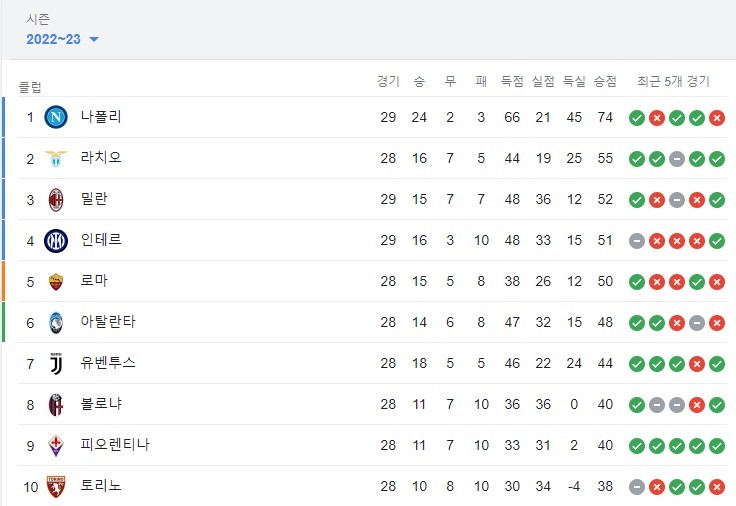Click the Atalanta crest icon
The image size is (736, 506).
point(56,322)
